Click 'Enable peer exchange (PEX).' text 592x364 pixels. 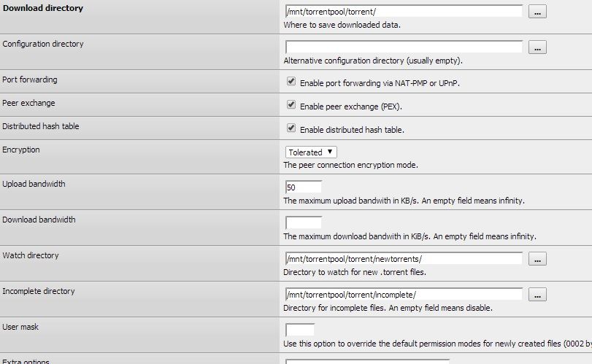pos(351,107)
